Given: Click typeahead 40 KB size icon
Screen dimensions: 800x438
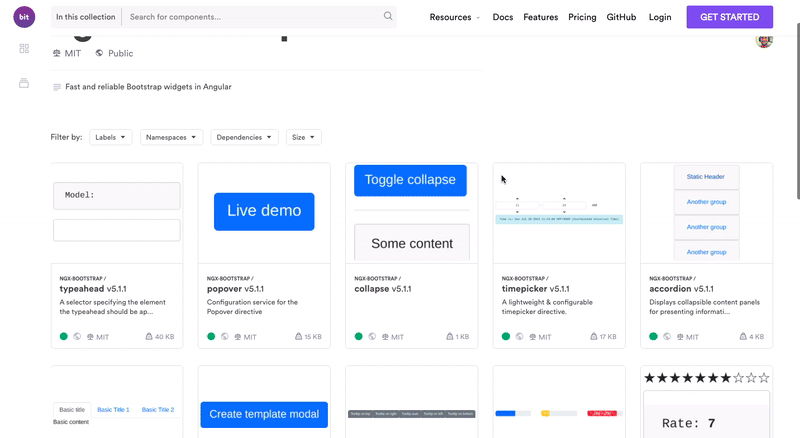Looking at the screenshot, I should click(x=149, y=336).
